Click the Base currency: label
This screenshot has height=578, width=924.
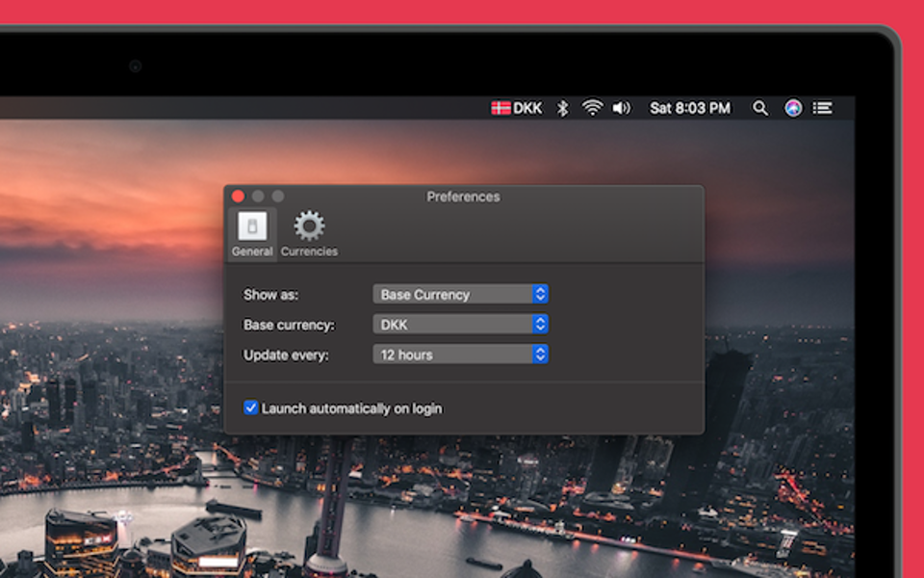(x=289, y=325)
